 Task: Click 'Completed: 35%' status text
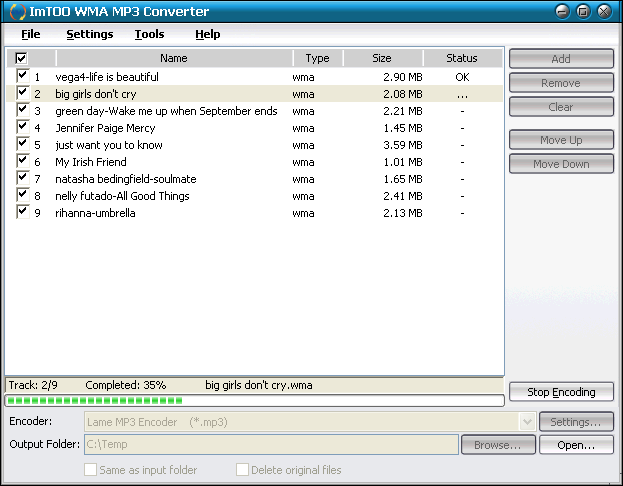click(x=126, y=385)
